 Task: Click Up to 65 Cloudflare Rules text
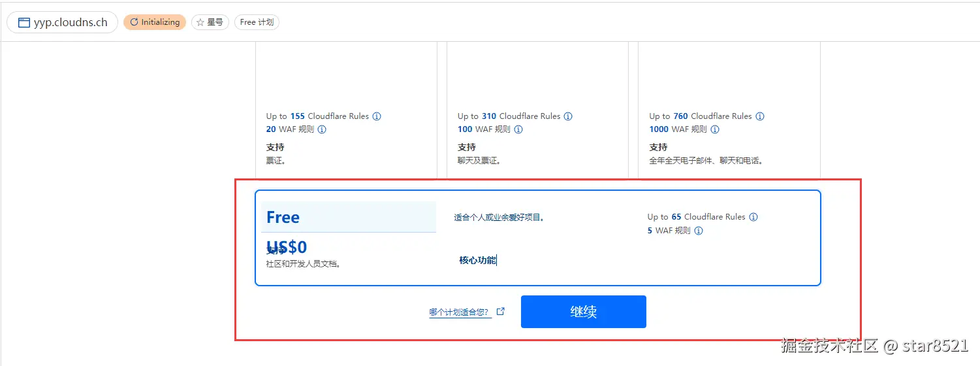pyautogui.click(x=696, y=217)
